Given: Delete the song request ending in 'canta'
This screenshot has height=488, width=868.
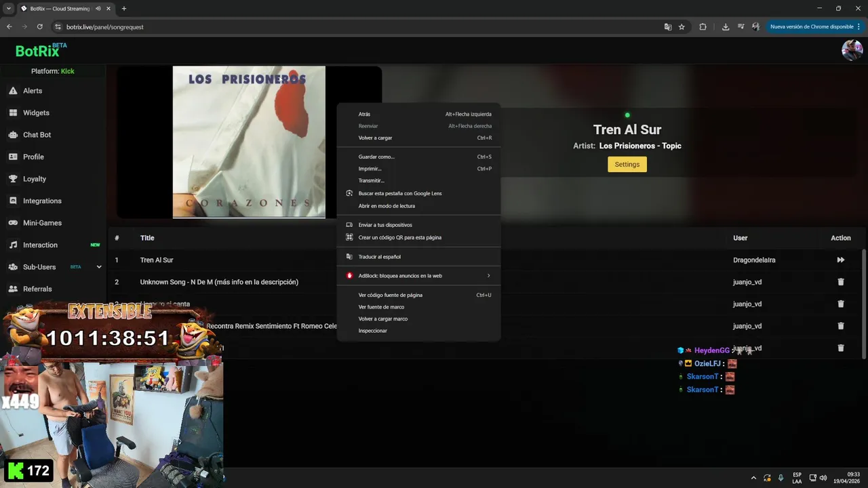Looking at the screenshot, I should tap(841, 304).
